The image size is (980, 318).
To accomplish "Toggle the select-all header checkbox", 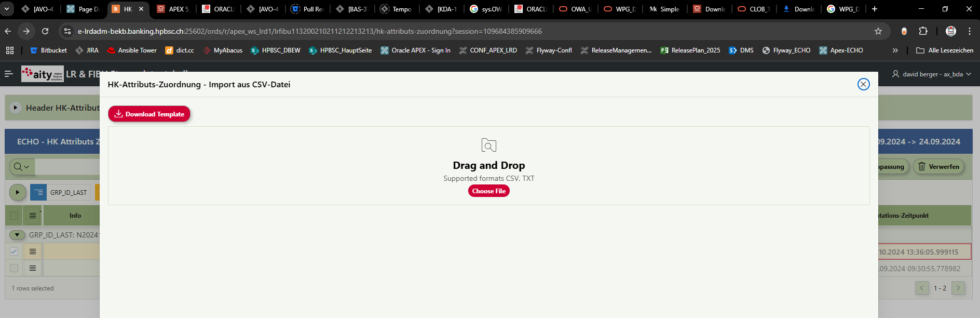I will 14,216.
